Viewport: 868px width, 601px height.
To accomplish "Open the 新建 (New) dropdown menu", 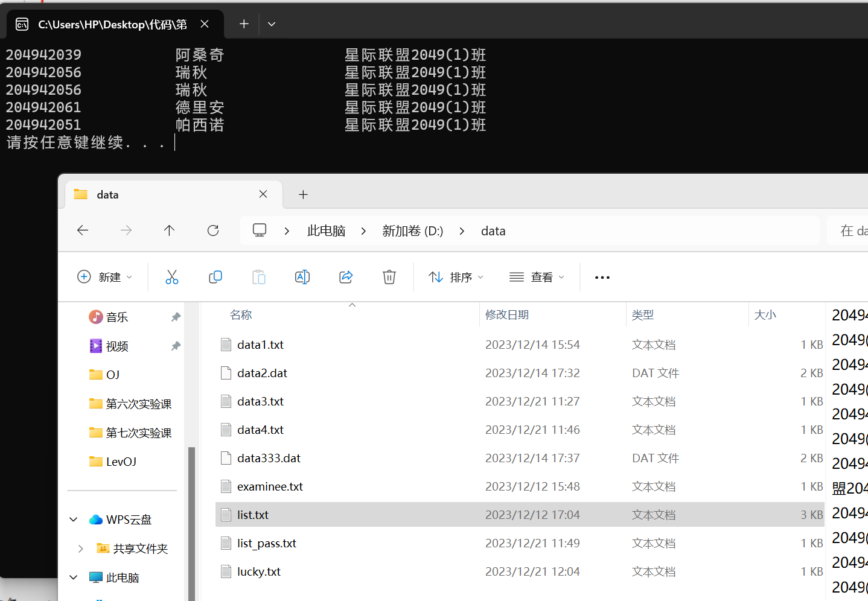I will (105, 277).
